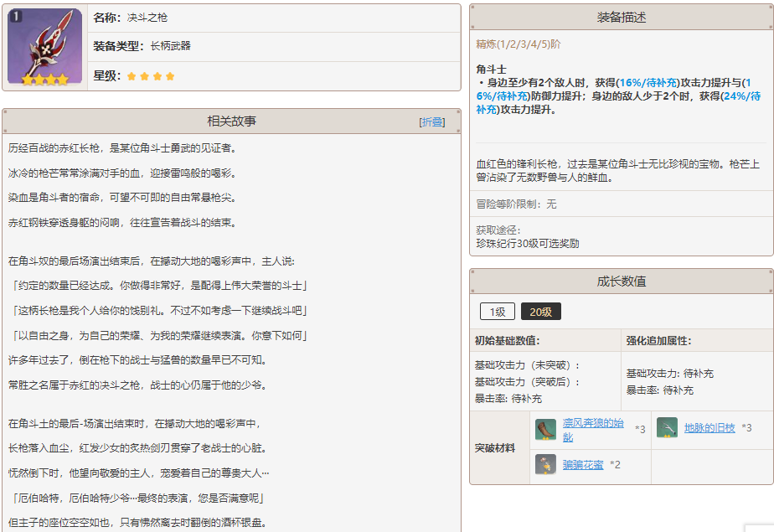
Task: Click the 成长数值 panel header
Action: coord(621,281)
